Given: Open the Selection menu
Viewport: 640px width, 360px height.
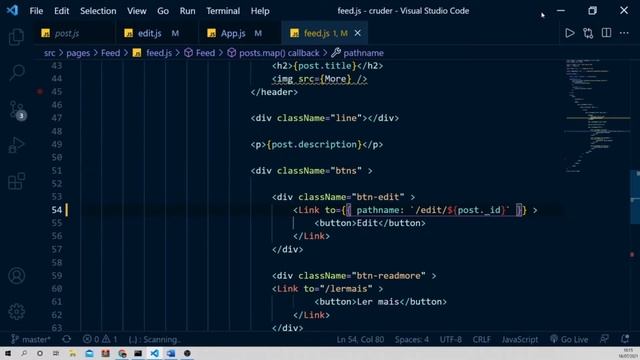Looking at the screenshot, I should coord(98,11).
